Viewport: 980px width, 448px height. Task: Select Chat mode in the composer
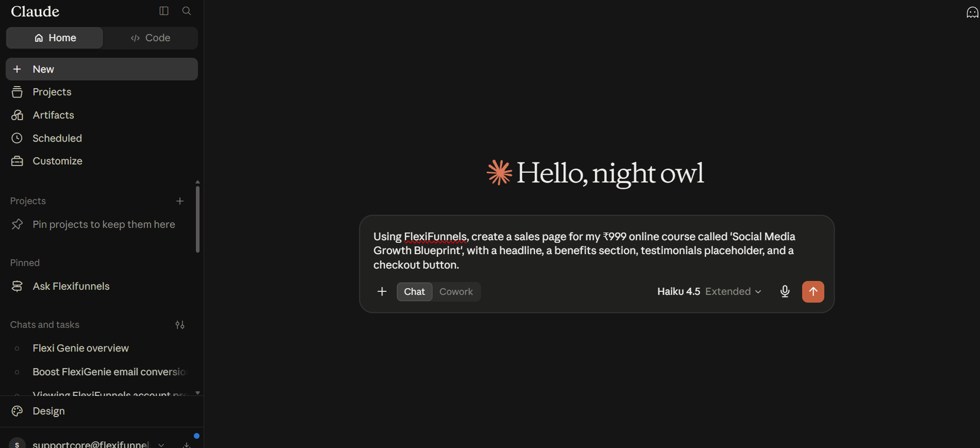click(x=414, y=292)
